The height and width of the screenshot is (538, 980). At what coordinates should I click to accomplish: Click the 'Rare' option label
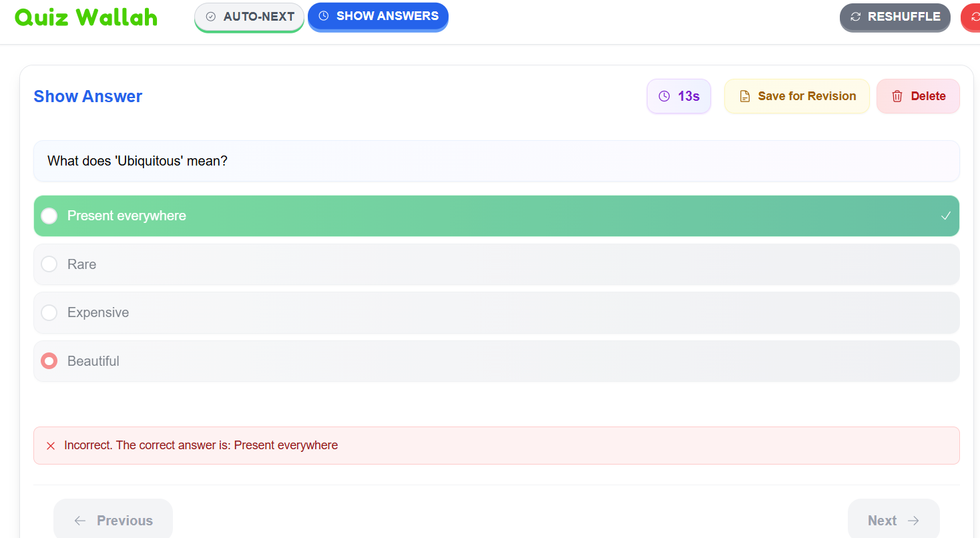pyautogui.click(x=82, y=264)
